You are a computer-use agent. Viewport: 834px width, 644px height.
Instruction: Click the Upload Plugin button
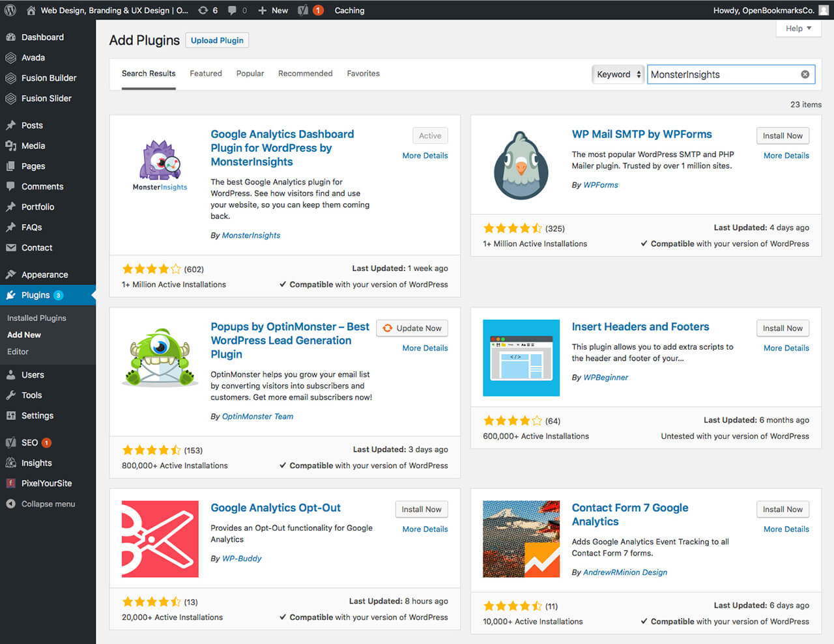click(217, 40)
